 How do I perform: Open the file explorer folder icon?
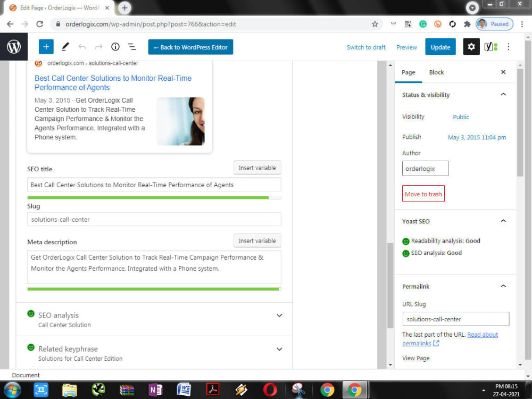70,390
